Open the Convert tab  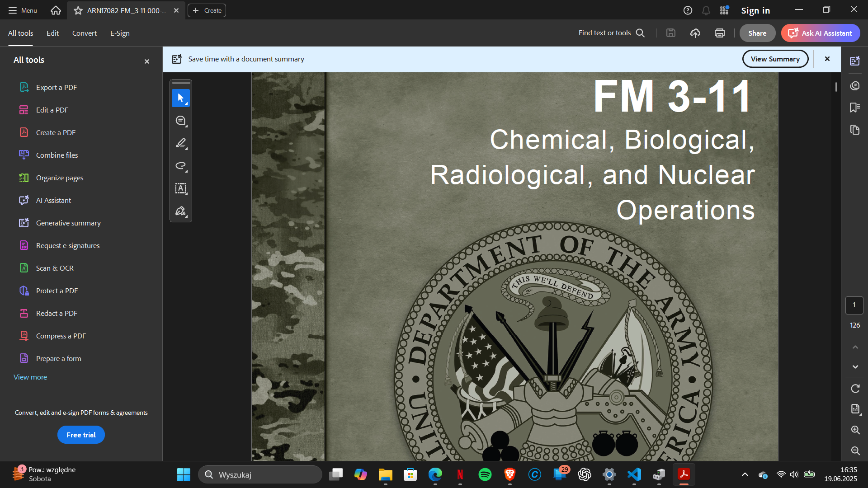pos(85,33)
